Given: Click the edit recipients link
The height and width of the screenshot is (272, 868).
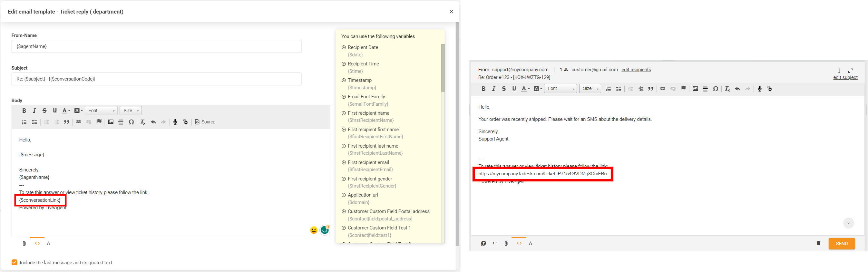Looking at the screenshot, I should (x=636, y=70).
